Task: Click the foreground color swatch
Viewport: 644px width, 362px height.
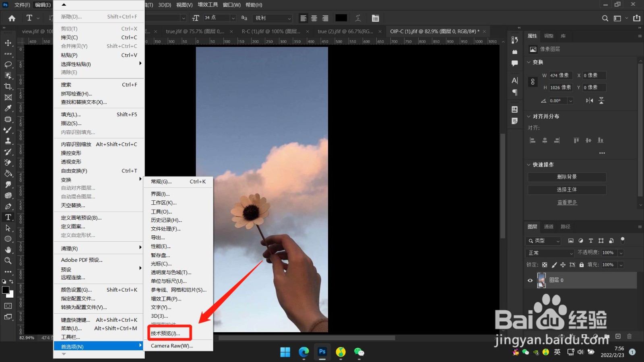Action: tap(6, 290)
